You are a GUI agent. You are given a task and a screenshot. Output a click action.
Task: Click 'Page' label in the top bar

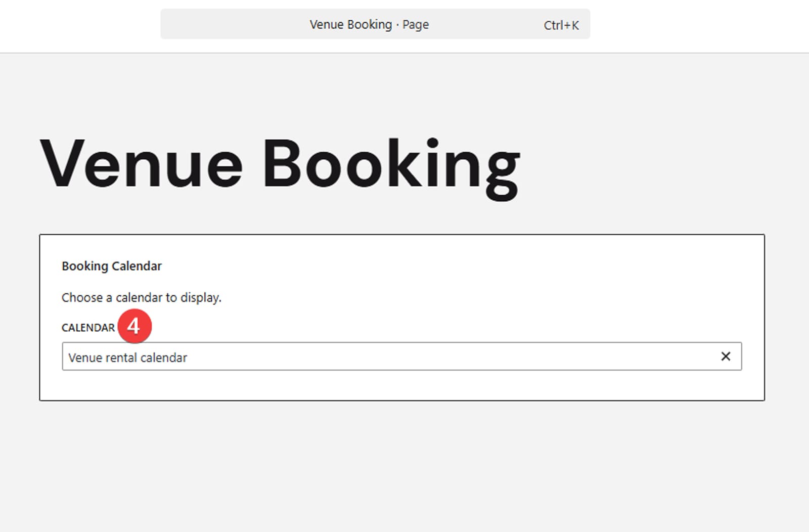416,24
